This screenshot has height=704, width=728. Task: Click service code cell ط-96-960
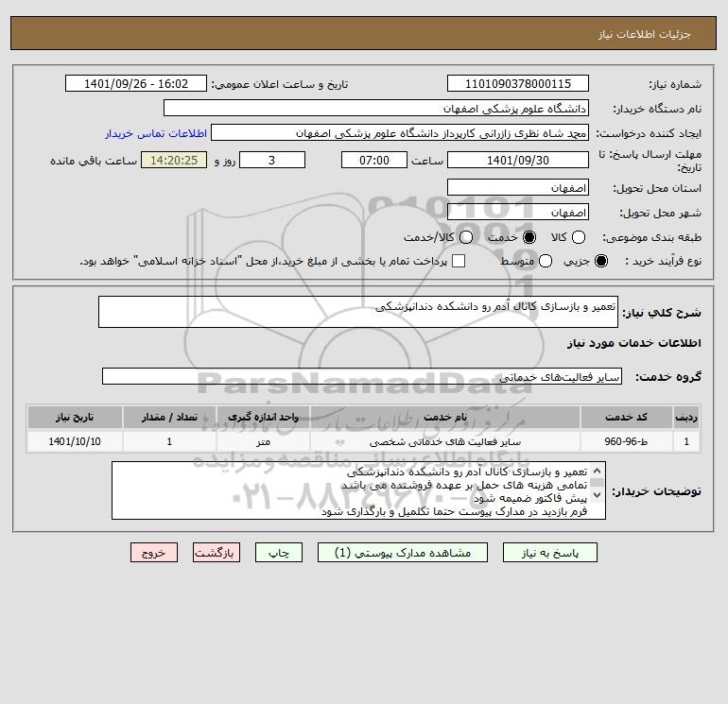626,441
